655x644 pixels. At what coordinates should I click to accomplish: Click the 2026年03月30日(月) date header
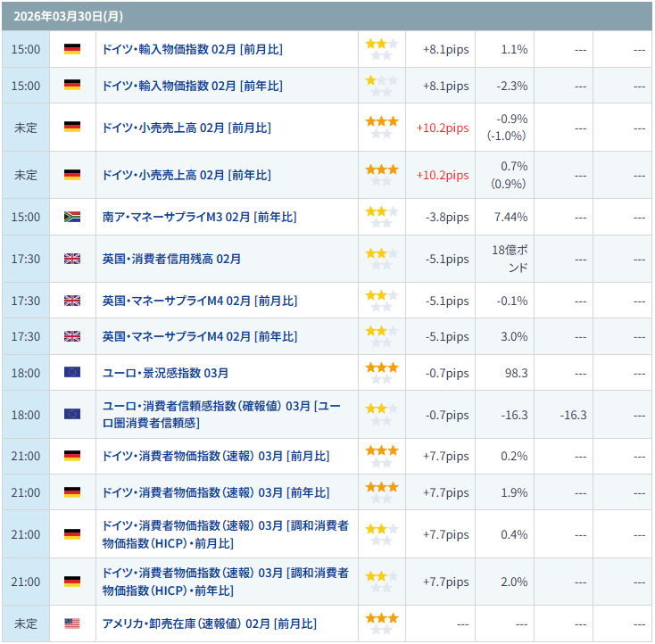tap(56, 16)
